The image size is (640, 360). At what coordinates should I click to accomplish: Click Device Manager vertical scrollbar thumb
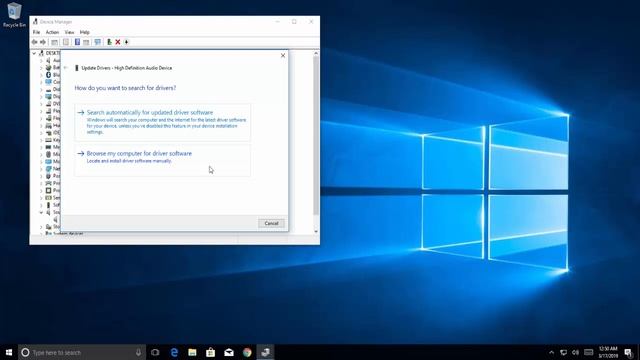coord(316,136)
